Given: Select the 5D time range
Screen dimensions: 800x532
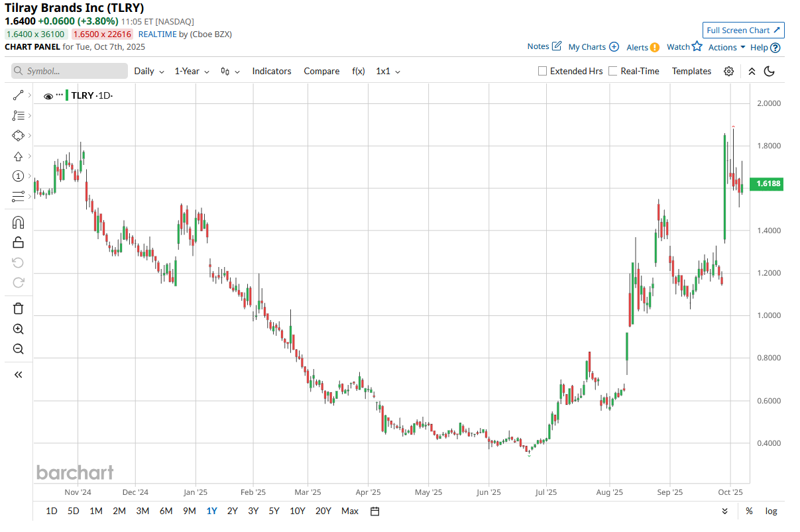Looking at the screenshot, I should 74,511.
